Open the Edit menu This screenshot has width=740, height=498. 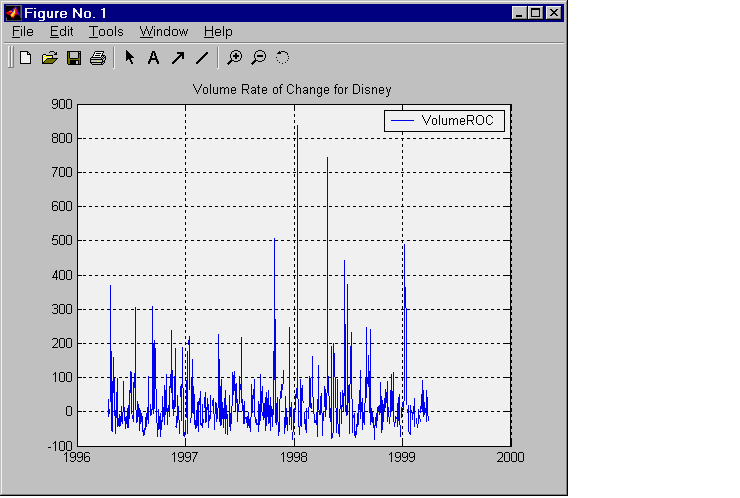point(61,32)
